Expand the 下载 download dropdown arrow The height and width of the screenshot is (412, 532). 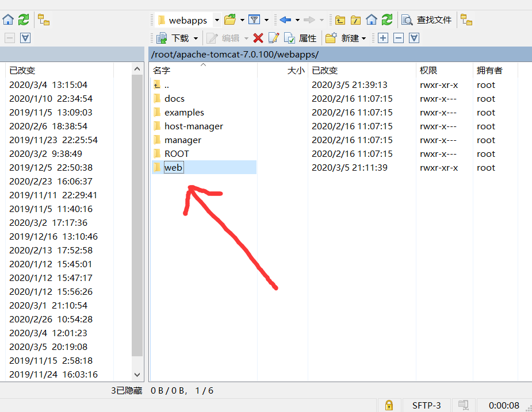tap(196, 38)
